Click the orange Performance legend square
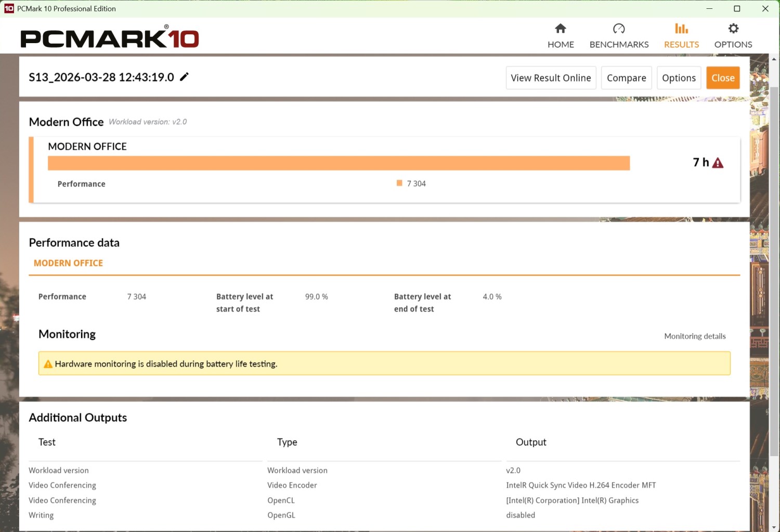Screen dimensions: 780x532 399,183
